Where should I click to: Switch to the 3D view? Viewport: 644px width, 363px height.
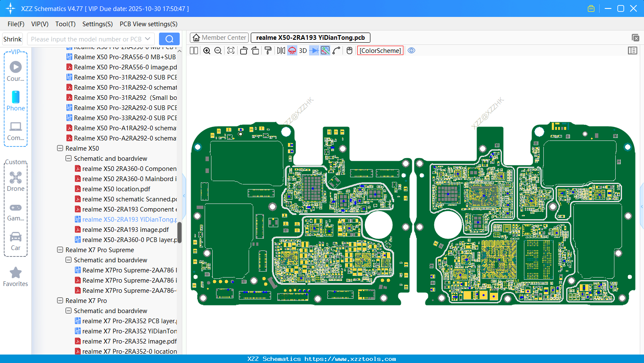pyautogui.click(x=303, y=51)
